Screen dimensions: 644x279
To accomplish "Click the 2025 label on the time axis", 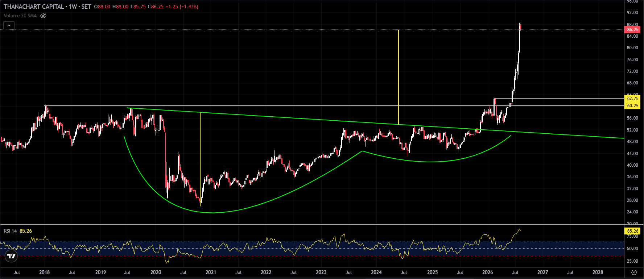I will coord(432,272).
